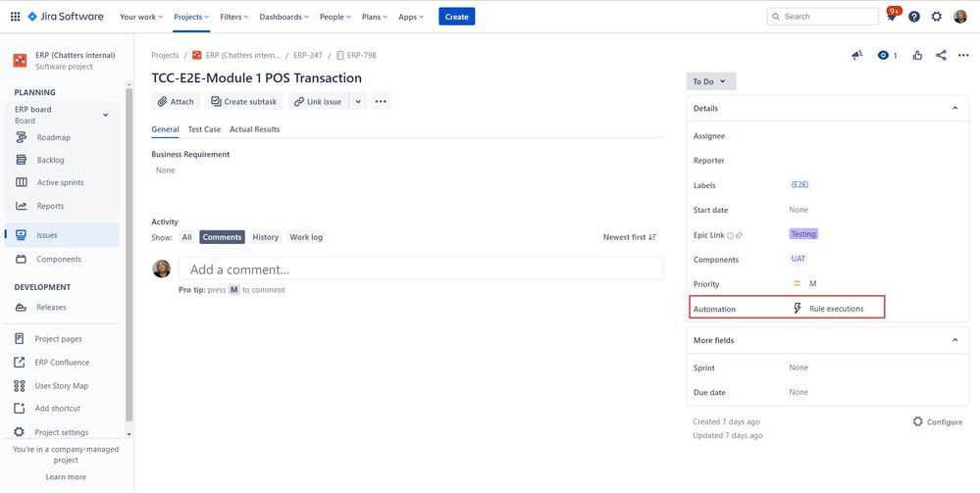Click the Add a comment field

tap(421, 270)
